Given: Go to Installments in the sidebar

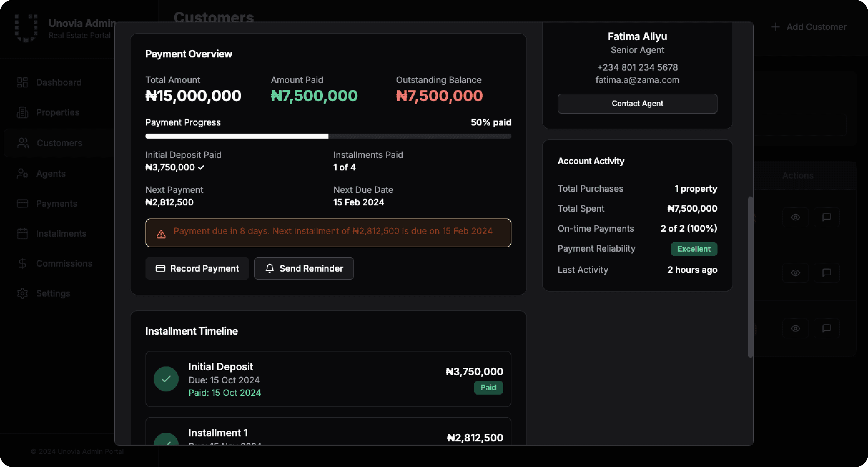Looking at the screenshot, I should point(61,234).
